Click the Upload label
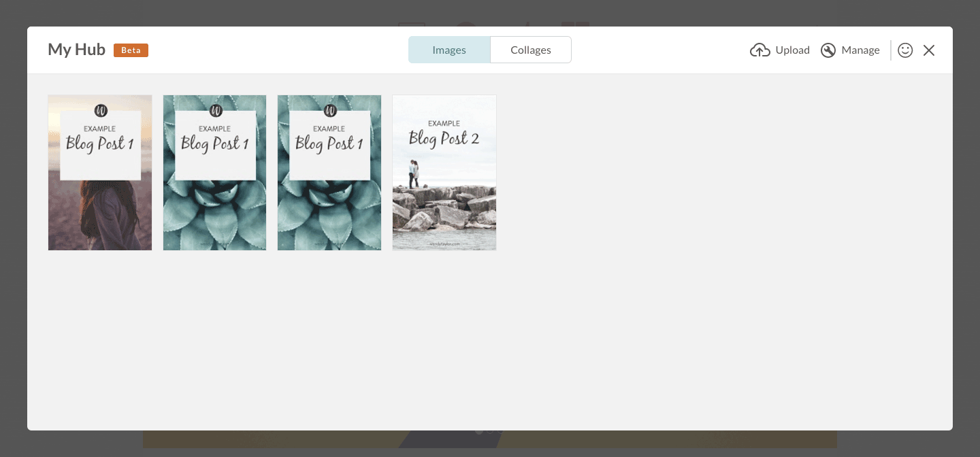 click(x=793, y=50)
